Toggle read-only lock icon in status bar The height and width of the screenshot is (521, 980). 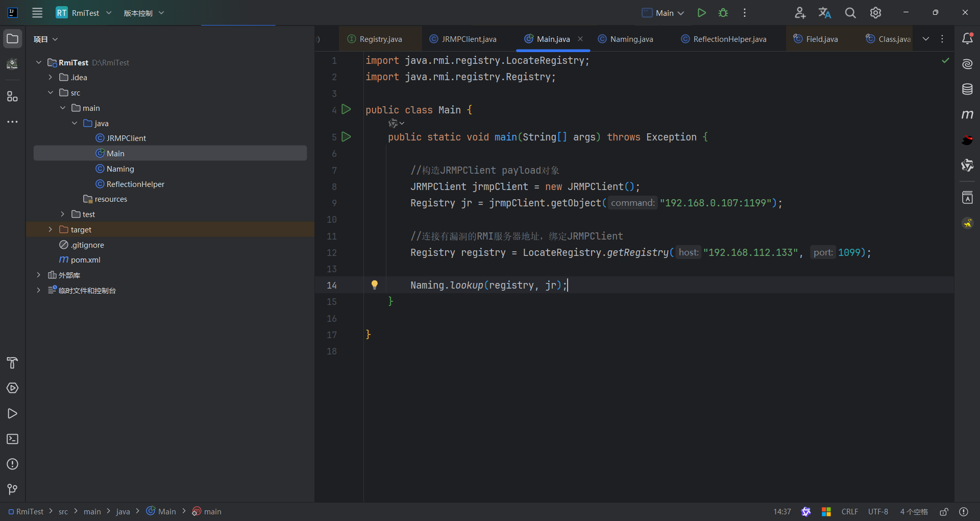pos(944,512)
